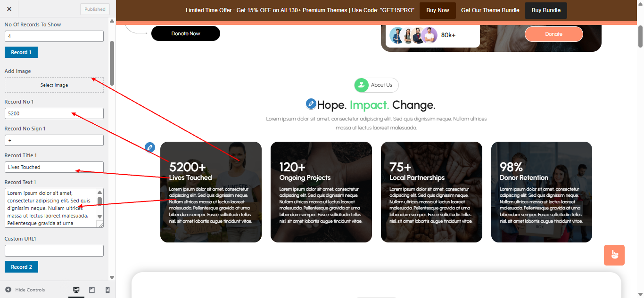This screenshot has width=644, height=298.
Task: Switch to mobile preview icon
Action: (107, 290)
